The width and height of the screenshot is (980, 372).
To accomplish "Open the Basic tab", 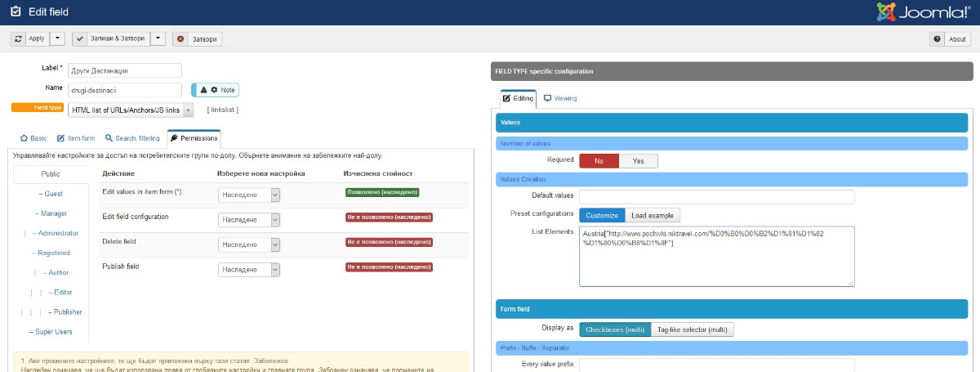I will click(x=33, y=138).
